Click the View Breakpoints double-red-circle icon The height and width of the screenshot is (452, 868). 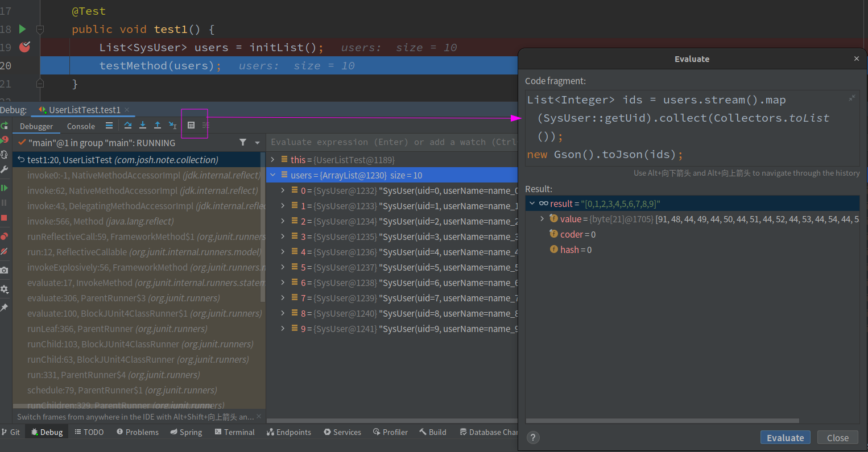tap(4, 236)
